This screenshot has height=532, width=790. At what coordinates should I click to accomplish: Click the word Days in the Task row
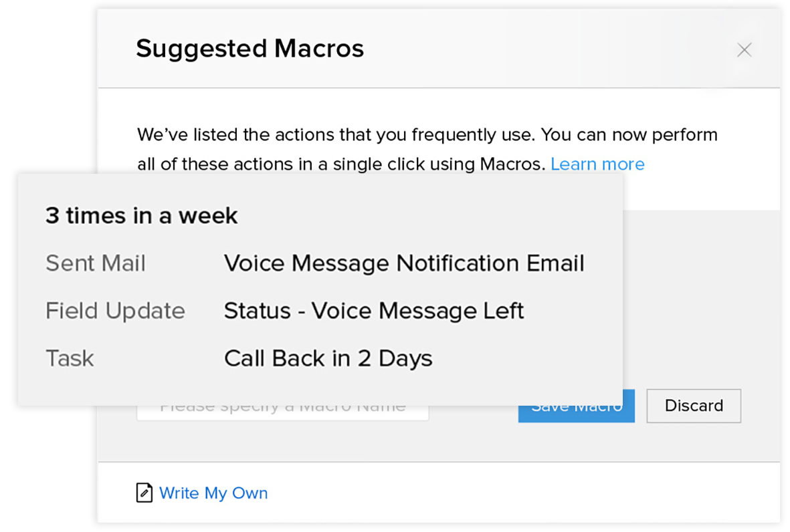[405, 358]
